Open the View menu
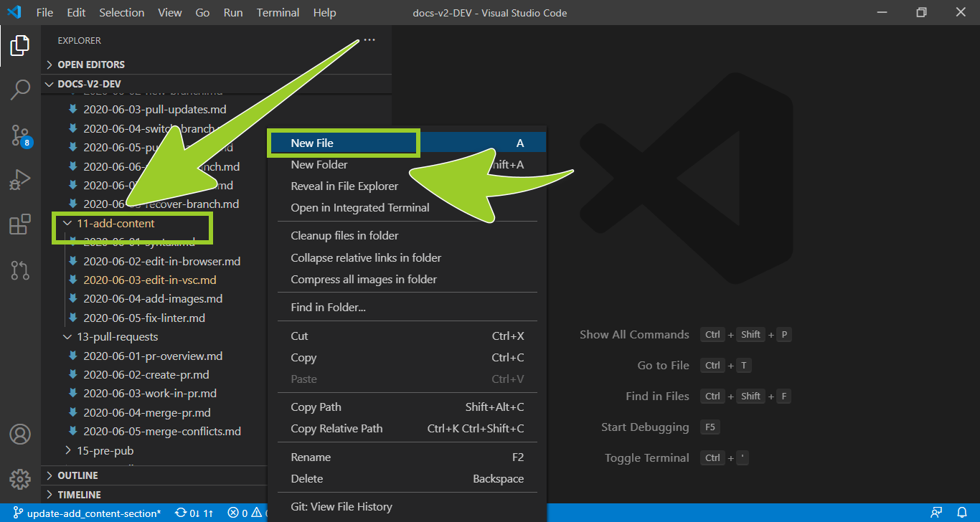 [x=170, y=13]
